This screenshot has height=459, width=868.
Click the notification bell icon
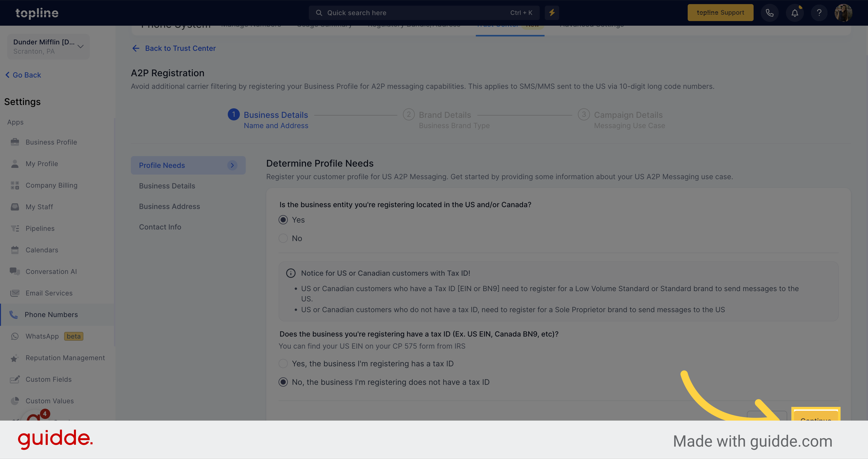[x=795, y=13]
